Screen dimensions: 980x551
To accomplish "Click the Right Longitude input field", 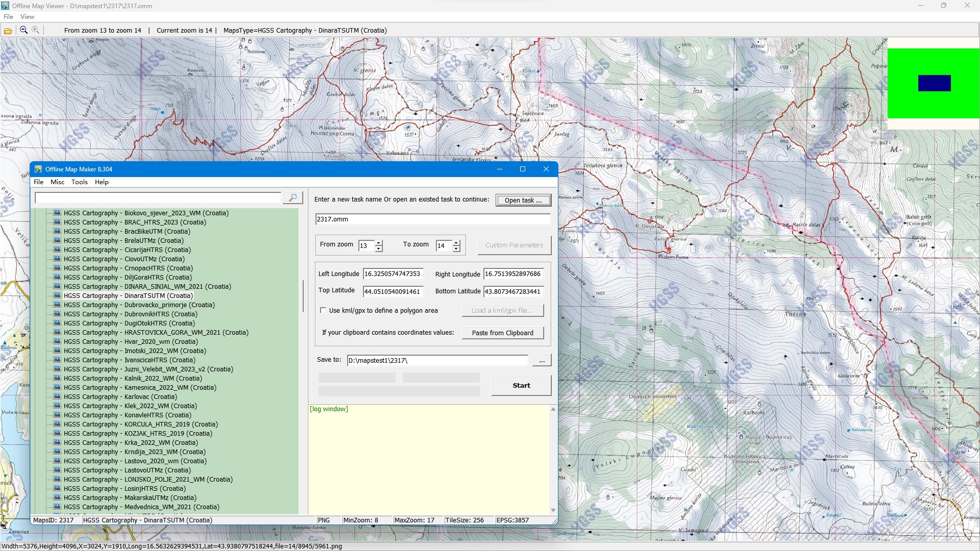I will [513, 274].
